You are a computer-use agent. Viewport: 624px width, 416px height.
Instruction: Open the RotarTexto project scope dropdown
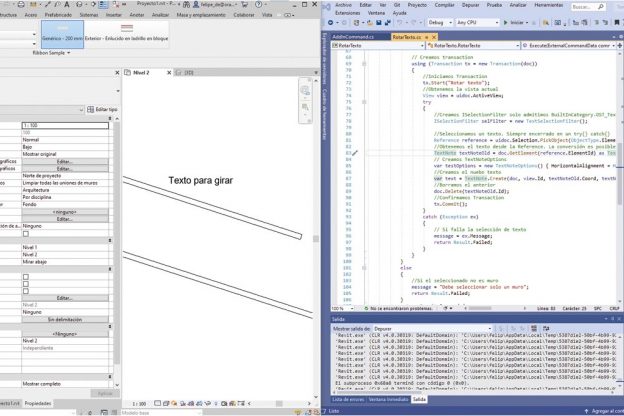pyautogui.click(x=378, y=45)
